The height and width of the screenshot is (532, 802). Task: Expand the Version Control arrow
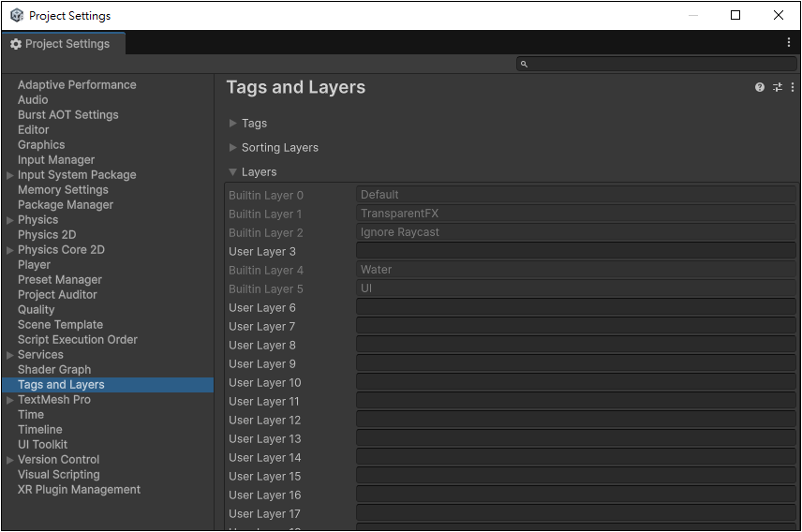click(9, 460)
